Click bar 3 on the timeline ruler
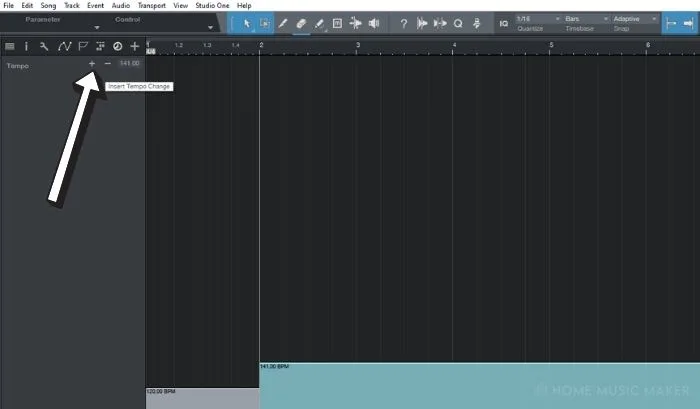The width and height of the screenshot is (700, 409). coord(358,45)
